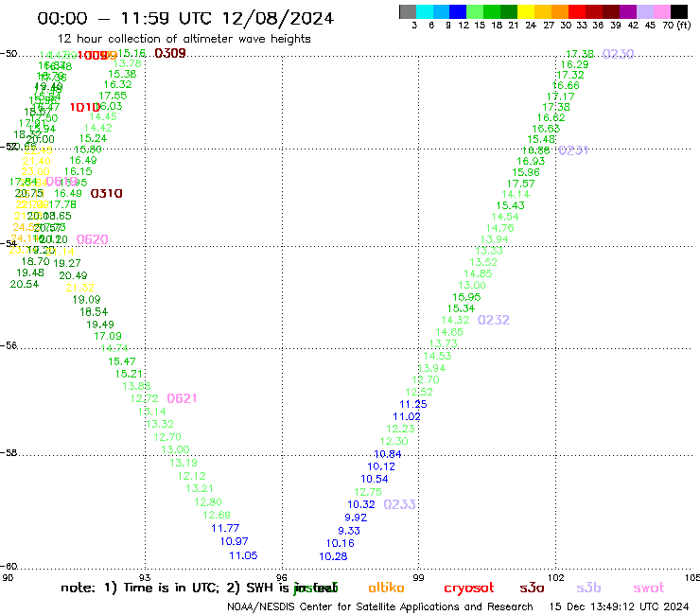
Task: Click the wave height value 20.54
Action: 25,284
